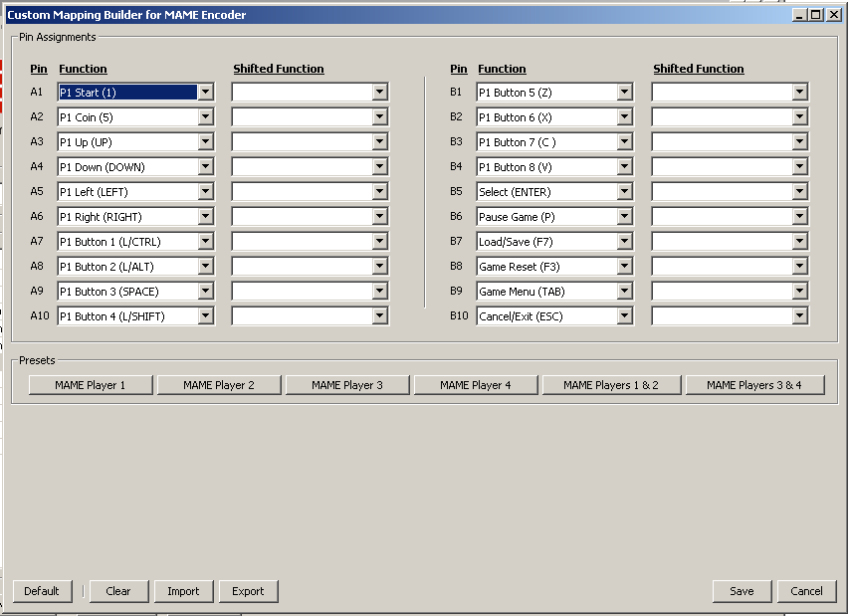Expand the A9 Function dropdown (P1 Button 3)
This screenshot has width=851, height=616.
(x=205, y=292)
